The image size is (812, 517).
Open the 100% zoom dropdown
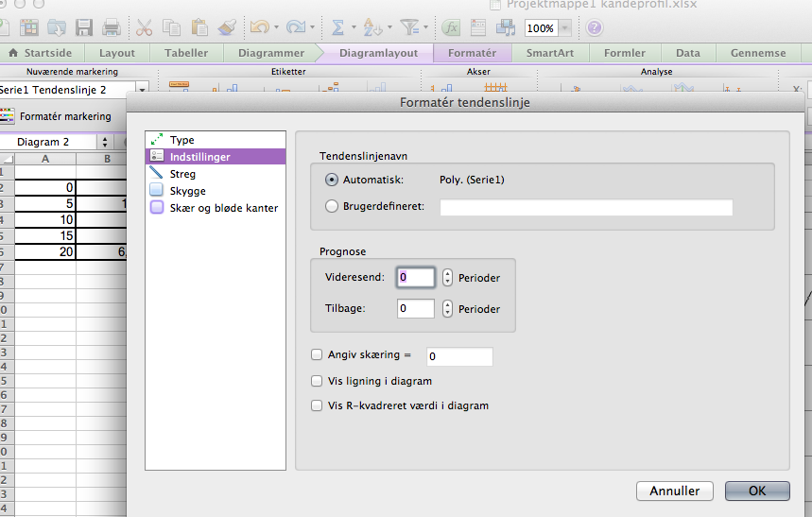point(565,28)
